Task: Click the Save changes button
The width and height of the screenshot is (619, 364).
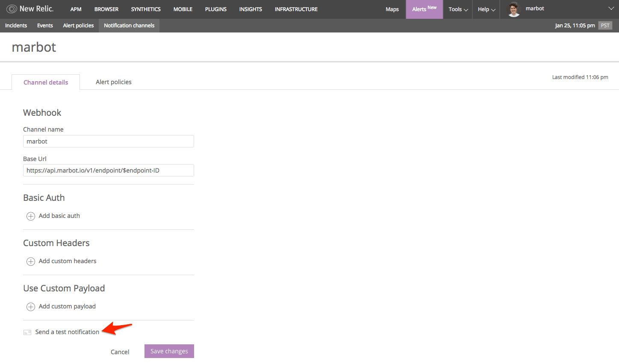Action: point(169,351)
